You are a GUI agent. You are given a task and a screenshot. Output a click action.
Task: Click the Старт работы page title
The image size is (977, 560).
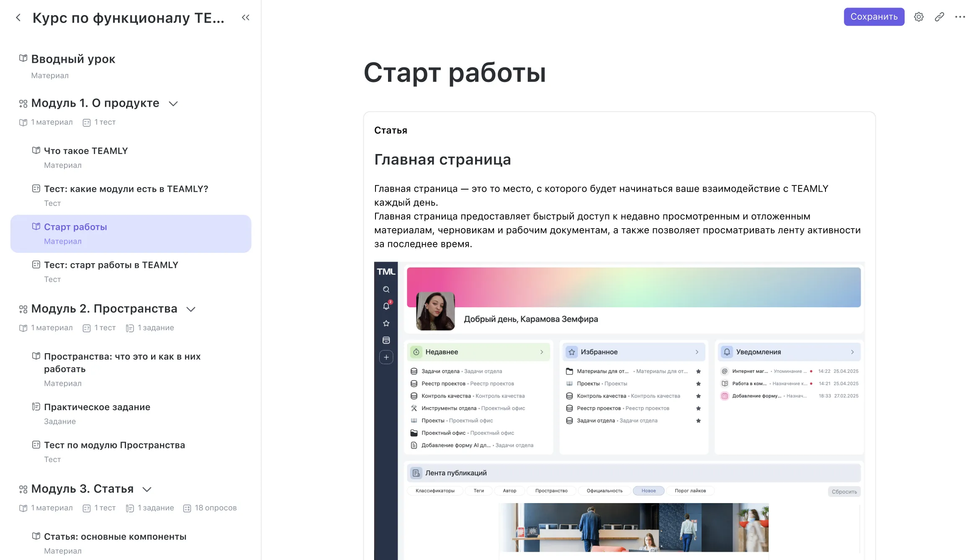(455, 73)
